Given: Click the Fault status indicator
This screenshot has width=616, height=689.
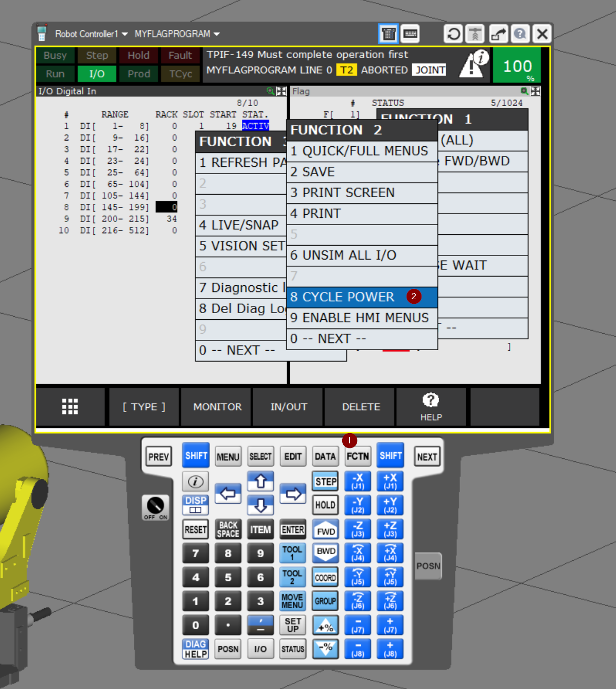Looking at the screenshot, I should [180, 55].
